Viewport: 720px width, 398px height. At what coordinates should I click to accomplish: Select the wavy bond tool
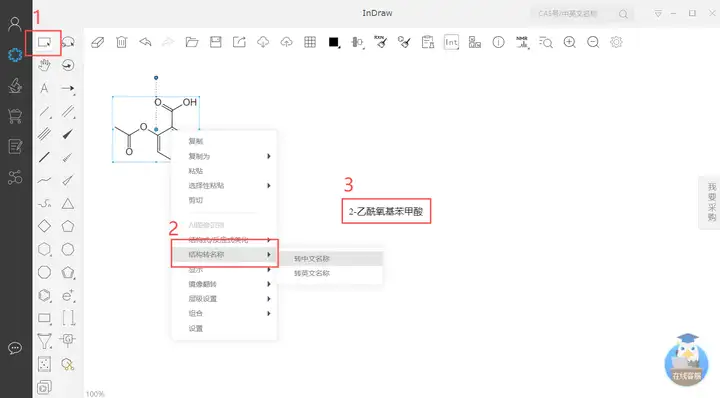44,180
